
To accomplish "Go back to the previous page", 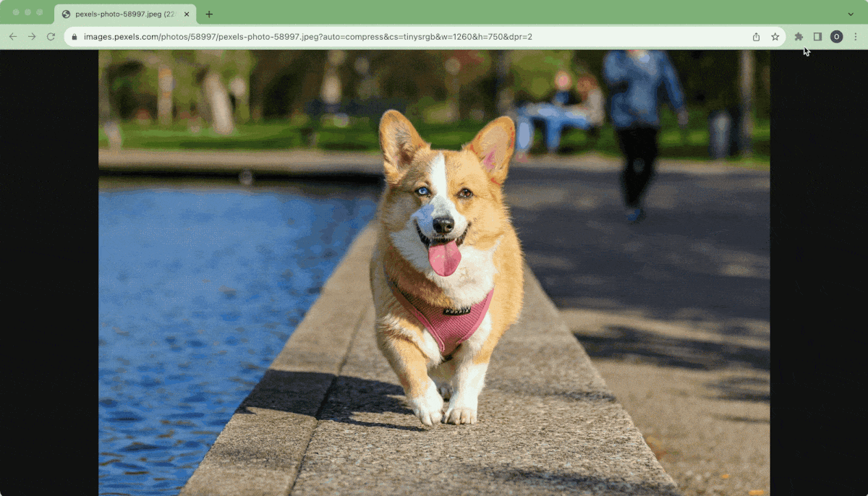I will pyautogui.click(x=13, y=36).
